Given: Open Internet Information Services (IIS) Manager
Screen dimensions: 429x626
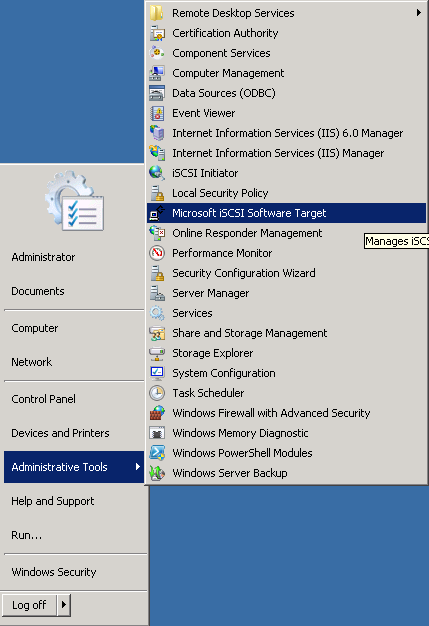Looking at the screenshot, I should pos(286,153).
